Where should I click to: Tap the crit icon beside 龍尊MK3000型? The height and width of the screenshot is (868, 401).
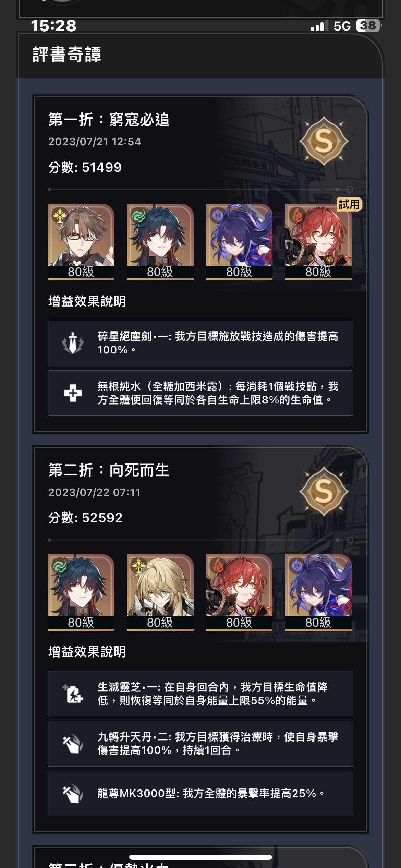coord(73,793)
